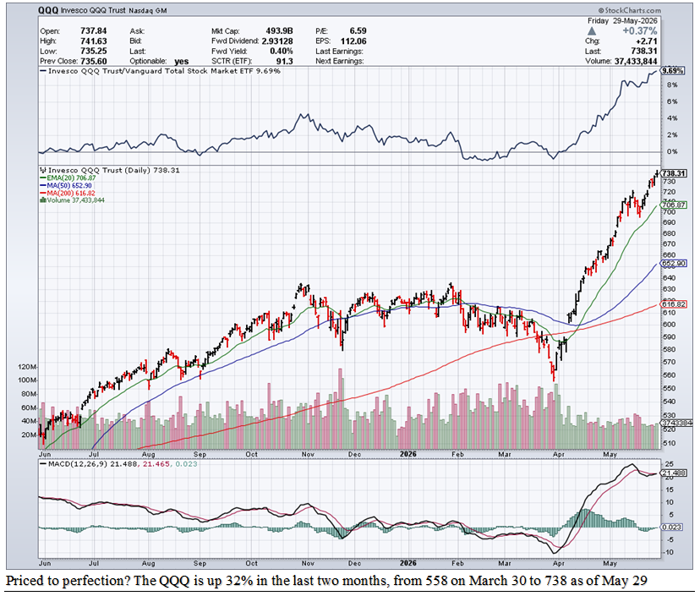Click the Mkt Cap value 493.9B

280,30
